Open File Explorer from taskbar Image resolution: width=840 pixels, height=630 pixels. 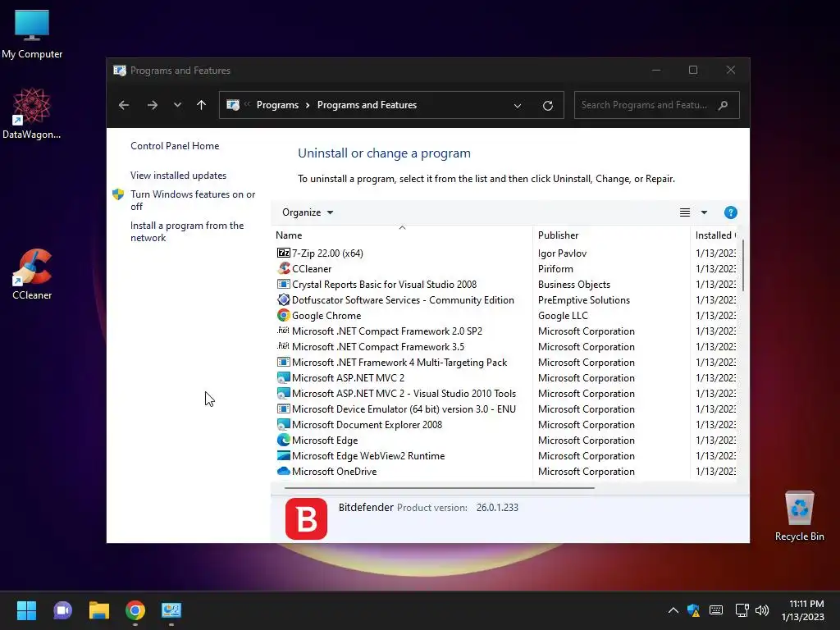point(99,610)
